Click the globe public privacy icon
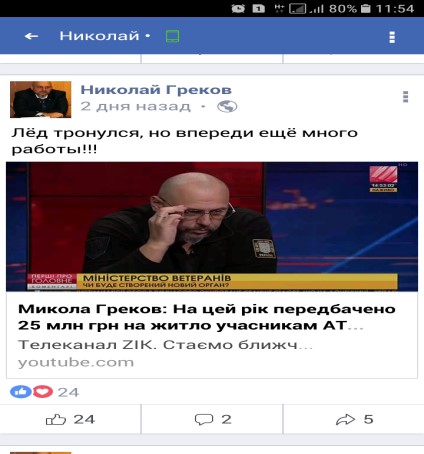424x454 pixels. [x=227, y=107]
